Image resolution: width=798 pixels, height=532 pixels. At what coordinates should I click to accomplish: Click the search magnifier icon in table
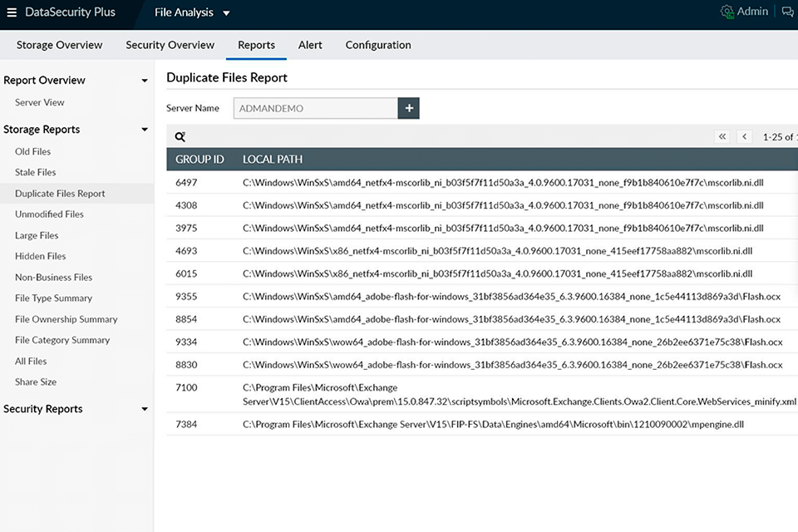point(180,137)
